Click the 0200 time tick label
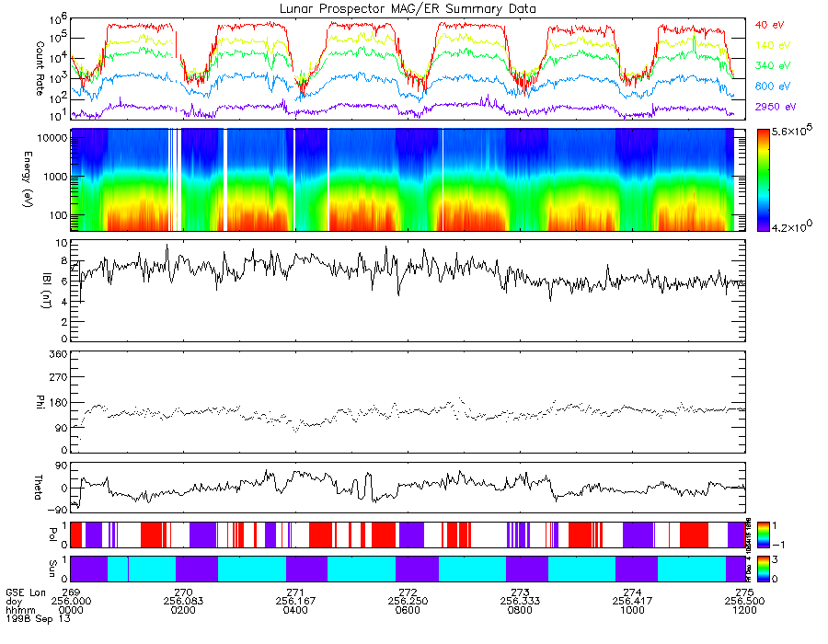 [183, 610]
